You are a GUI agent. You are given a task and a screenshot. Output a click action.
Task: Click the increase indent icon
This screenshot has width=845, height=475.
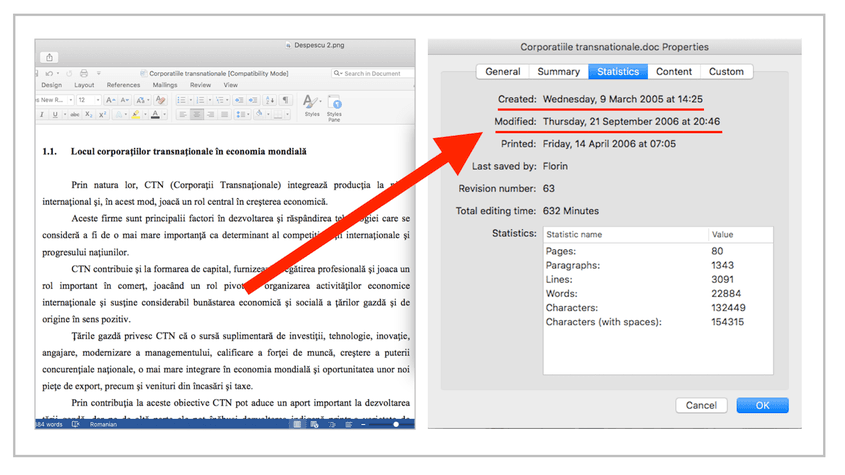click(x=253, y=100)
